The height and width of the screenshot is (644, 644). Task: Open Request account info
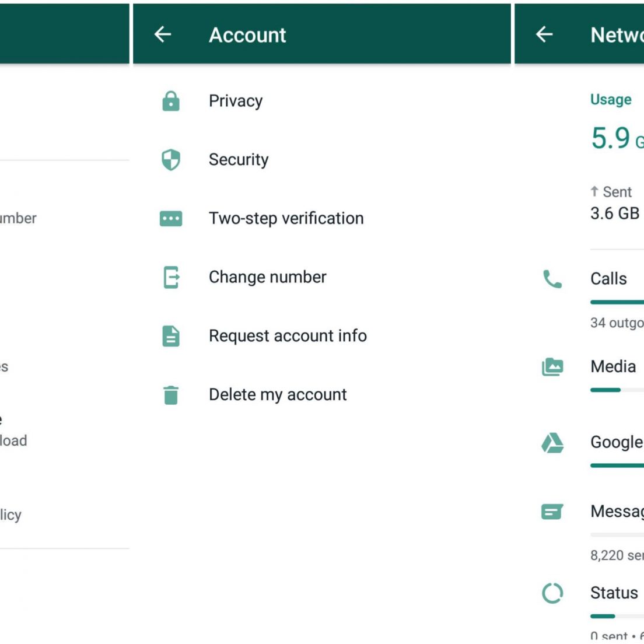click(288, 336)
